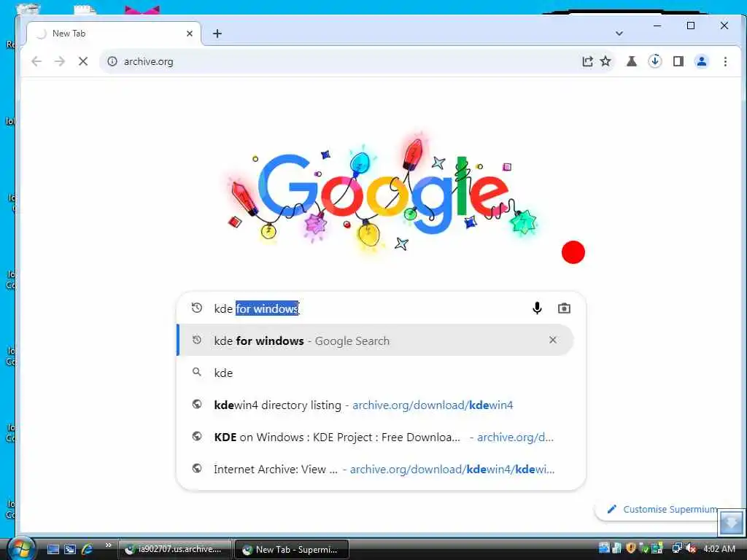Launch Internet Explorer from quick launch

(87, 549)
